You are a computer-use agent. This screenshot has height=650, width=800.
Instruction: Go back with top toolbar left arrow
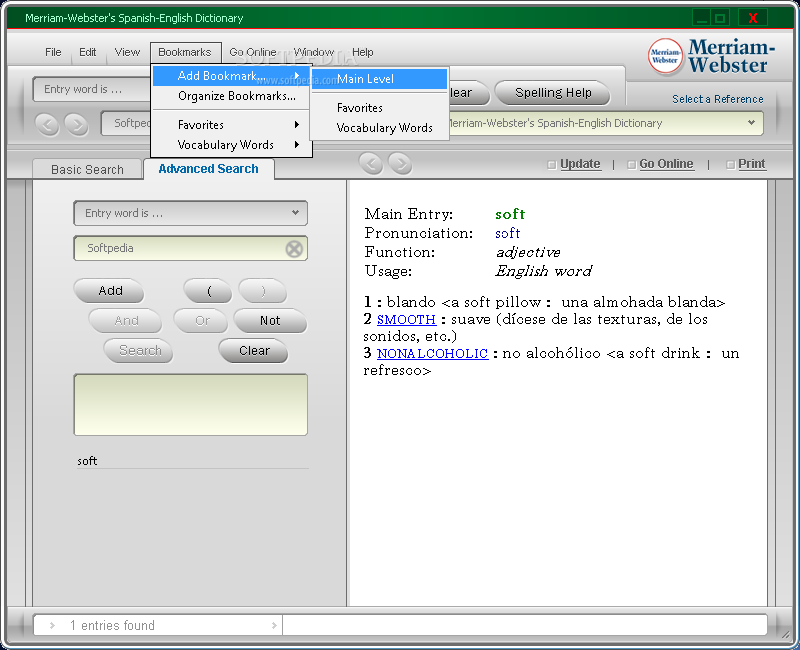pyautogui.click(x=47, y=124)
